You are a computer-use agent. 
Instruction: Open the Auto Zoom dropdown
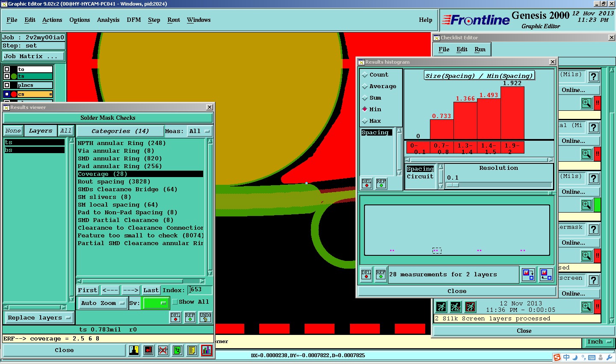102,303
